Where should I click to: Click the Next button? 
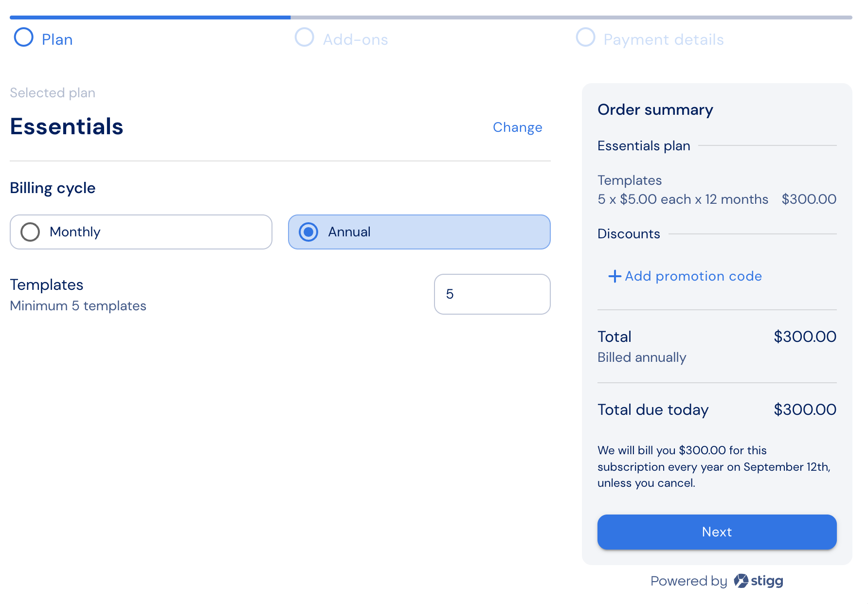tap(717, 532)
